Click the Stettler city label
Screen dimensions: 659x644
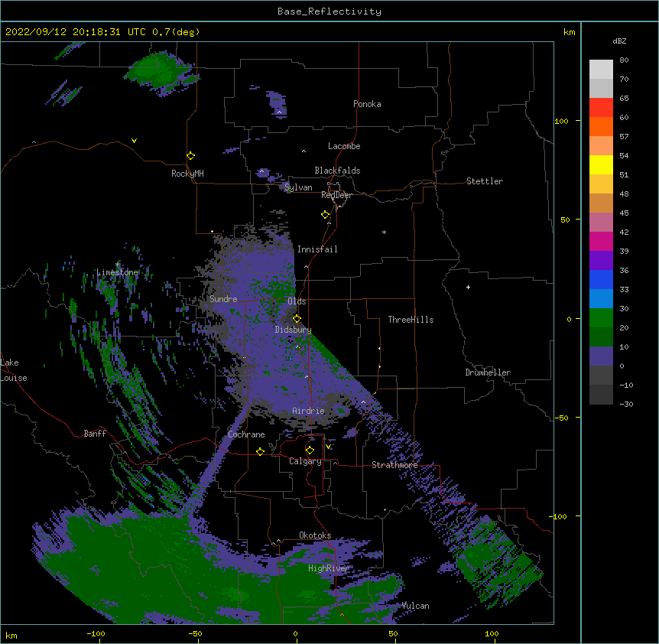tap(485, 181)
